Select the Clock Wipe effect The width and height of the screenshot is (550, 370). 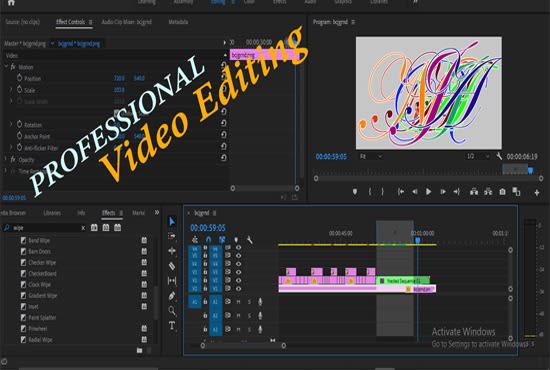(39, 284)
